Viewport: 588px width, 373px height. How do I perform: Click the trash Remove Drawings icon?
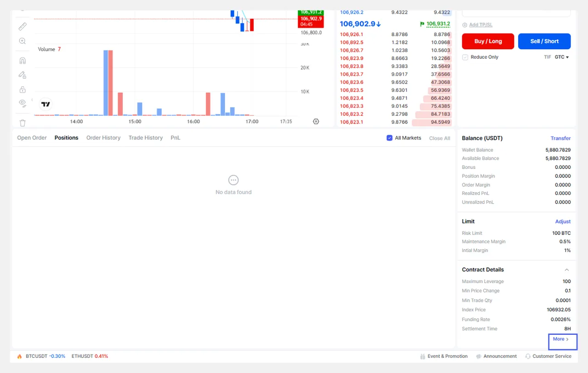(x=23, y=123)
